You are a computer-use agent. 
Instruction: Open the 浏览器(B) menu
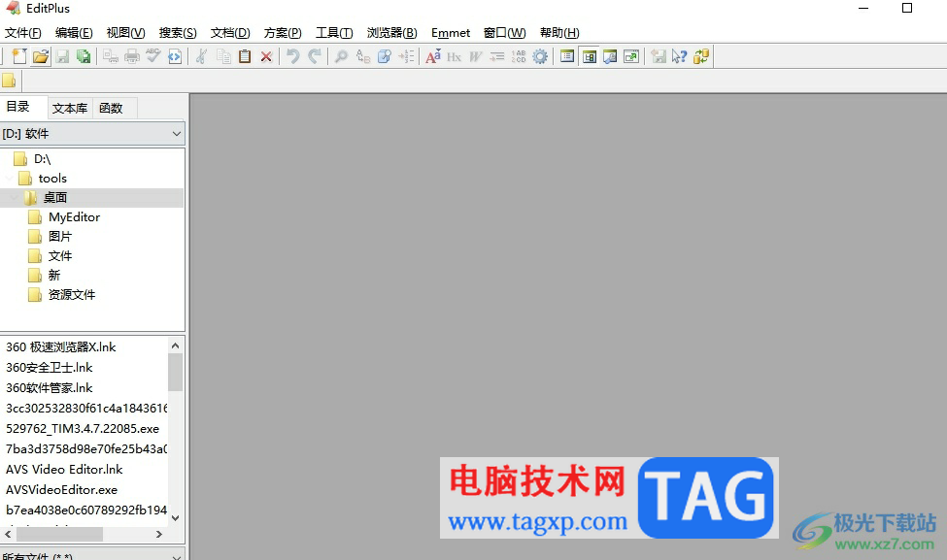[x=392, y=33]
